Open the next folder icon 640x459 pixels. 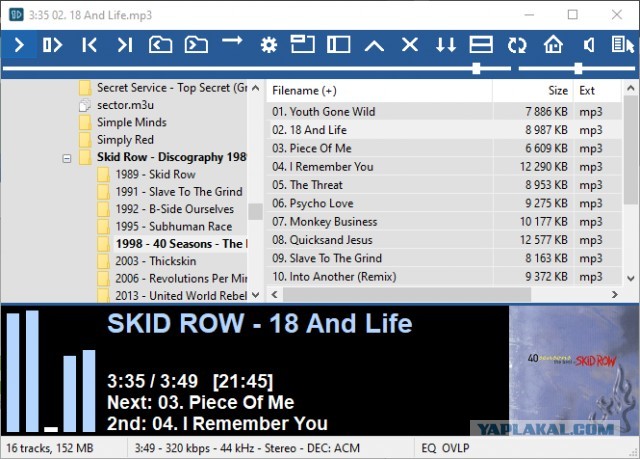point(196,44)
